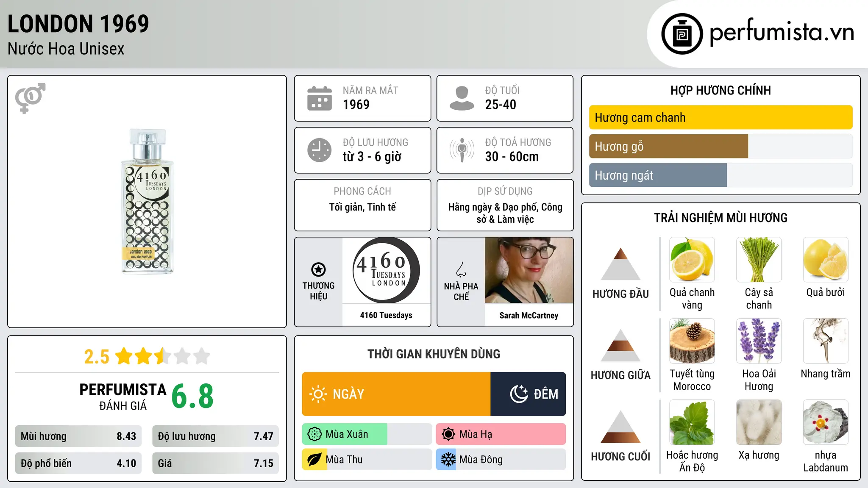Click the sun icon for Mùa Hạ

coord(448,434)
